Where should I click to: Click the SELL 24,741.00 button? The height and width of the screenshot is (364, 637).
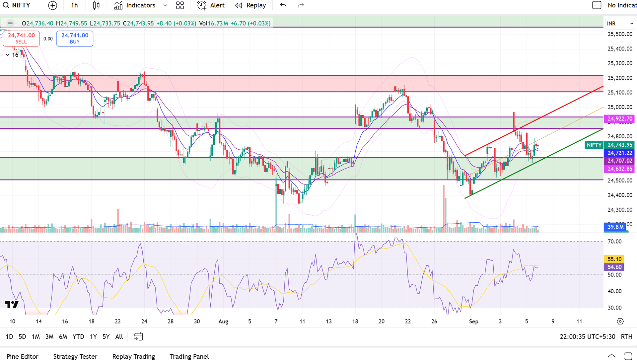tap(21, 38)
